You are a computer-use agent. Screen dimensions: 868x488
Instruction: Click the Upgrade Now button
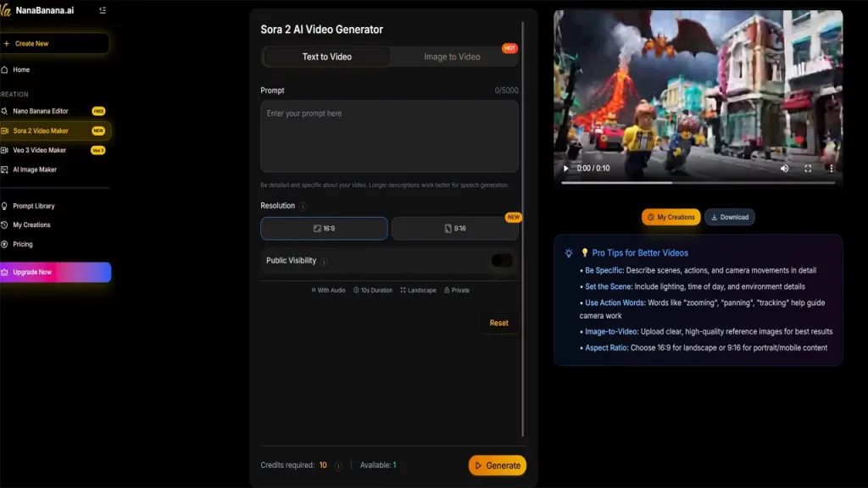coord(55,272)
